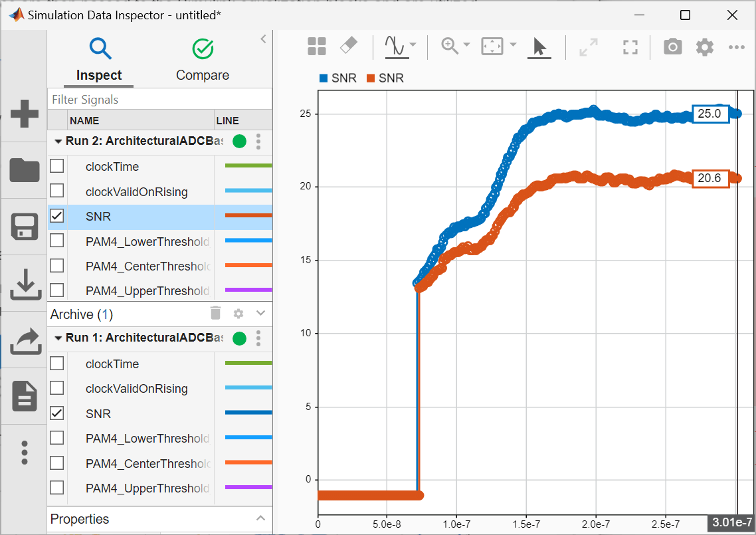Click Run 2 SNR orange line swatch
This screenshot has width=756, height=535.
pos(248,216)
